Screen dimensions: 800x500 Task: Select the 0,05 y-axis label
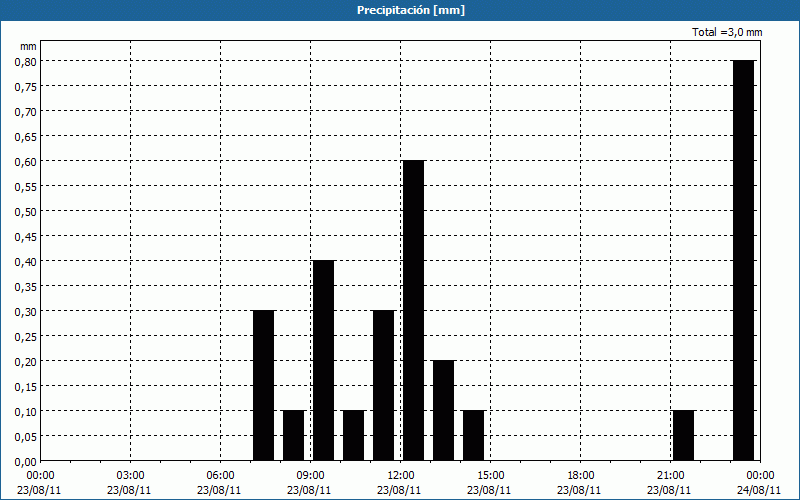[x=26, y=437]
